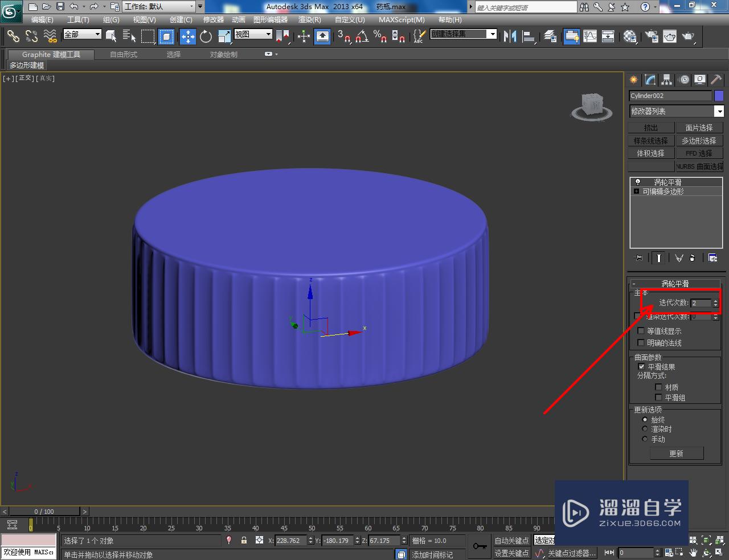Viewport: 729px width, 560px height.
Task: Switch to the 自由形式 ribbon tab
Action: [124, 55]
